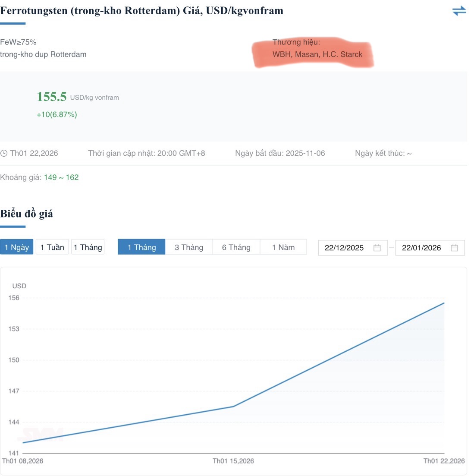Click the start date field 22/12/2025

pyautogui.click(x=344, y=248)
